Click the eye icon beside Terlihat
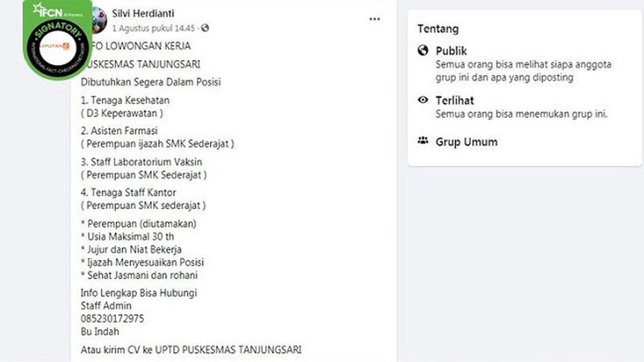The height and width of the screenshot is (362, 644). coord(424,101)
